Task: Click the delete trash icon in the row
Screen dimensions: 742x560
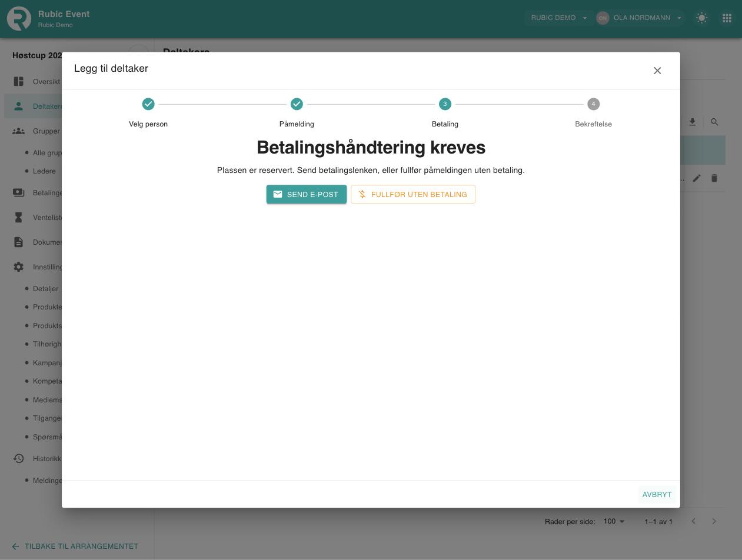Action: point(714,178)
